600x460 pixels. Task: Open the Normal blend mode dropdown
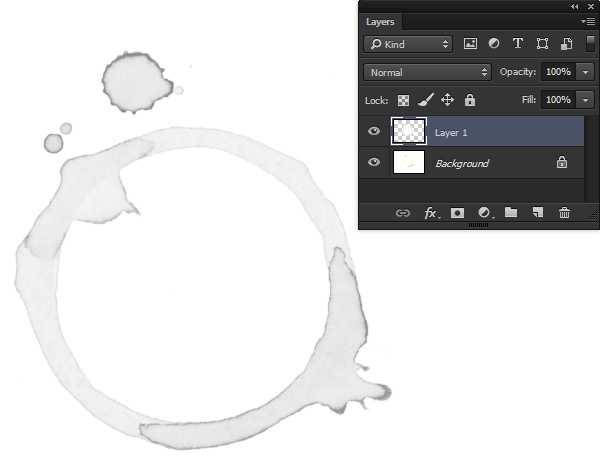427,72
